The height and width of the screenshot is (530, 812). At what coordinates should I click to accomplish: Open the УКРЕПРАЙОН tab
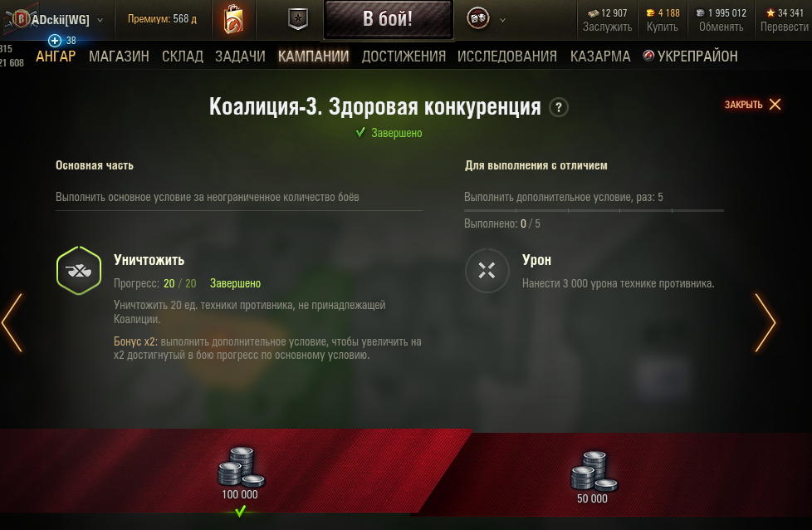pyautogui.click(x=690, y=56)
